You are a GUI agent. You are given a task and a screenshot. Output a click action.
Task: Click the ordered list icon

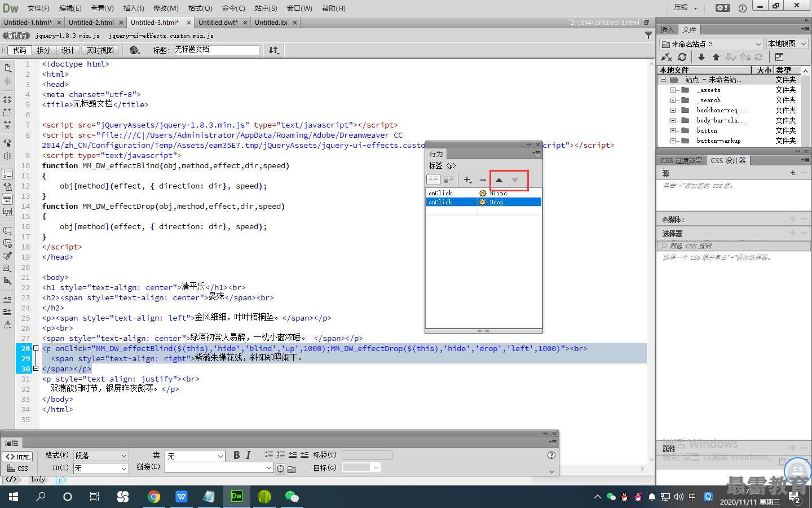(x=281, y=455)
